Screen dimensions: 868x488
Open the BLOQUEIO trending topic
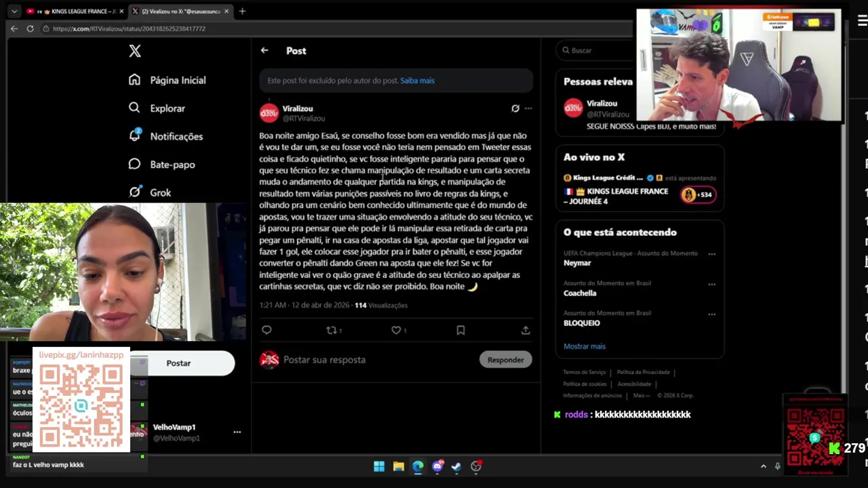(582, 323)
